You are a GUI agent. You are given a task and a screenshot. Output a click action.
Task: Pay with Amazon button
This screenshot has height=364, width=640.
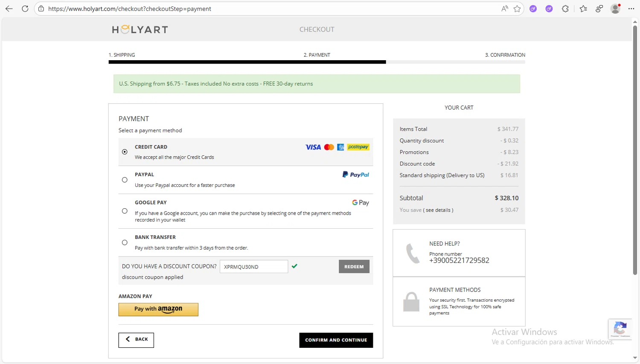click(158, 309)
